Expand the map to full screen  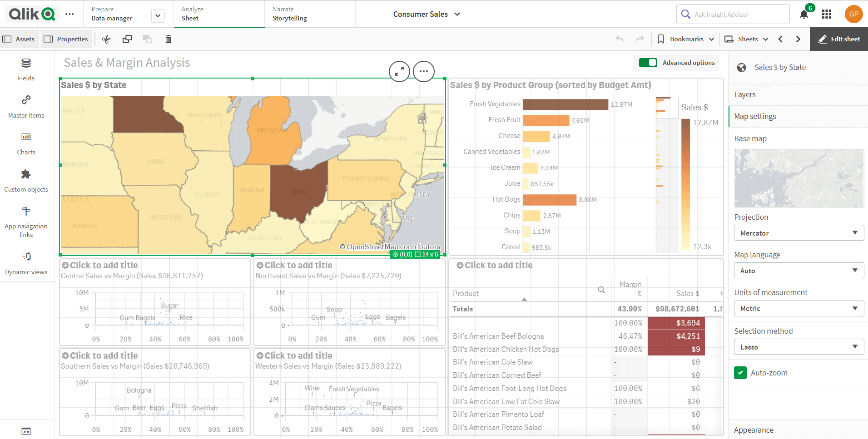pos(399,71)
